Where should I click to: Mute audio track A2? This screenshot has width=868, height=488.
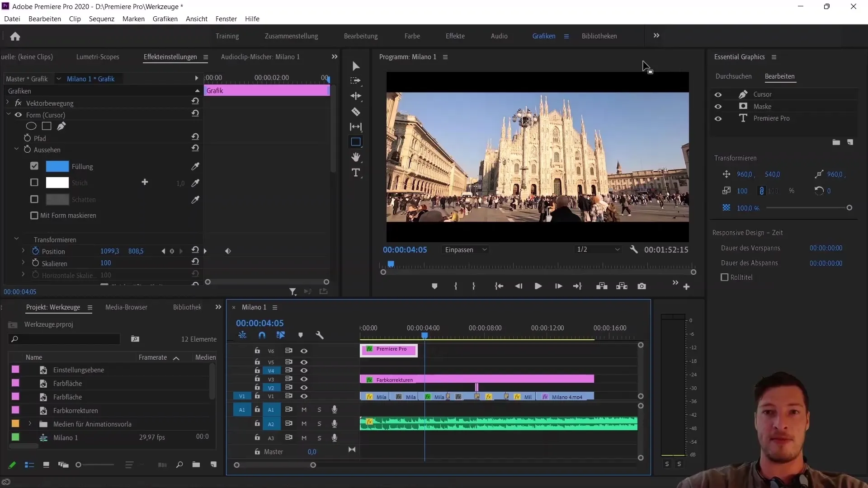pyautogui.click(x=304, y=424)
